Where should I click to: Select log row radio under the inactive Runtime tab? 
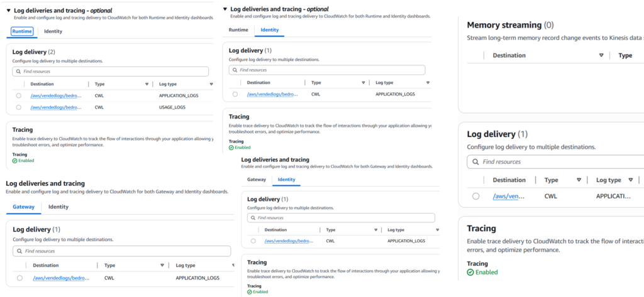[x=235, y=94]
